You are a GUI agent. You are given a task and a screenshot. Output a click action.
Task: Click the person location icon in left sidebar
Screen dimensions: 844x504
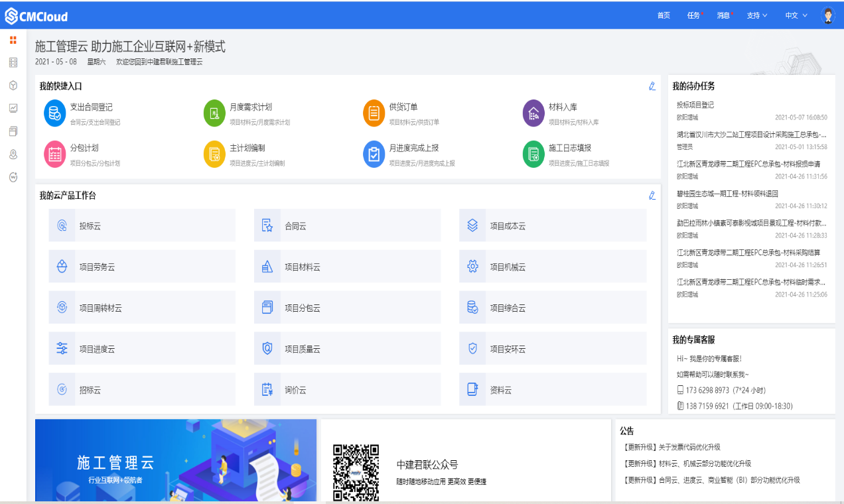click(13, 154)
